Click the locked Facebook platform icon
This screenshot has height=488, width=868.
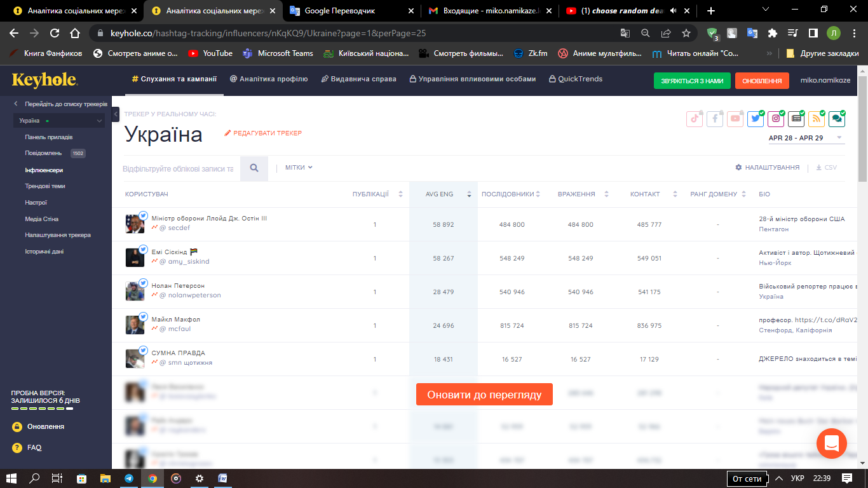tap(715, 118)
